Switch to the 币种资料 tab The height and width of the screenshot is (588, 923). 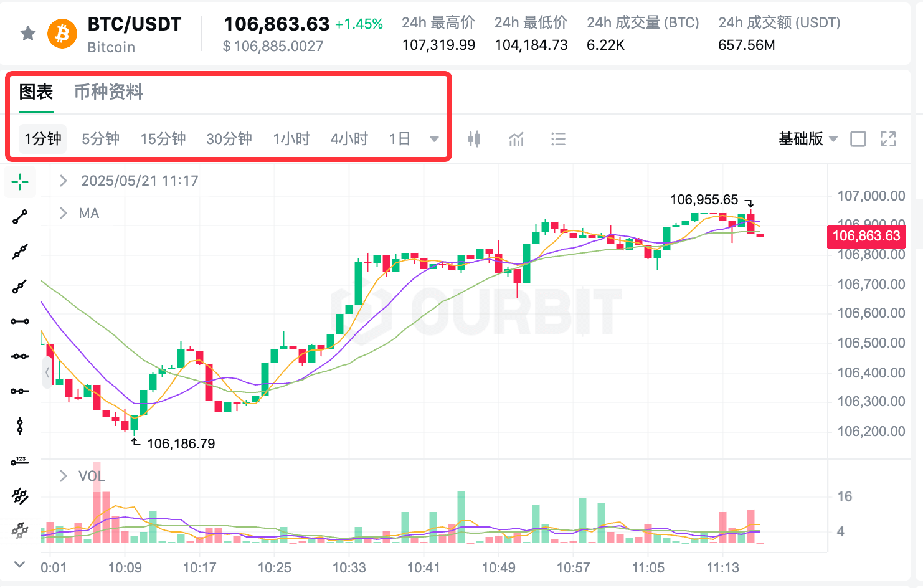click(x=108, y=92)
